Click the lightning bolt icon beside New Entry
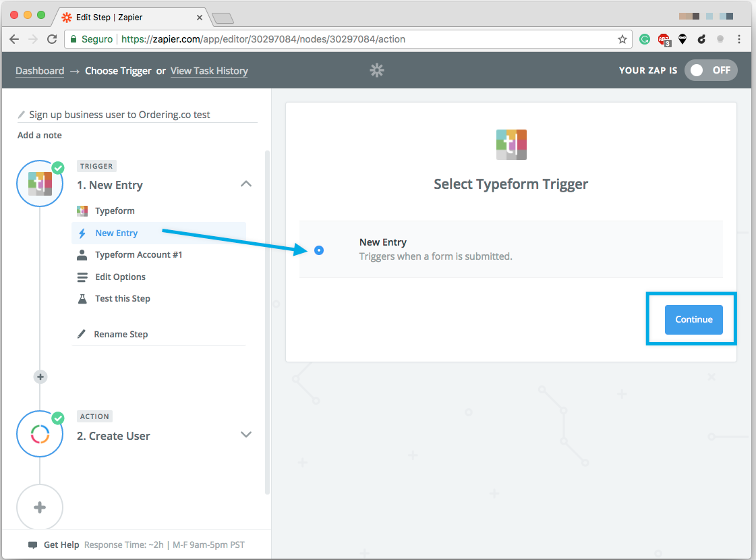This screenshot has width=756, height=560. tap(82, 233)
